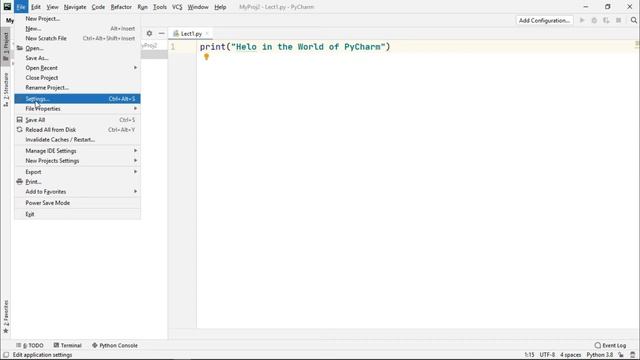Close the Lect1.py editor tab
This screenshot has height=360, width=640.
[207, 33]
